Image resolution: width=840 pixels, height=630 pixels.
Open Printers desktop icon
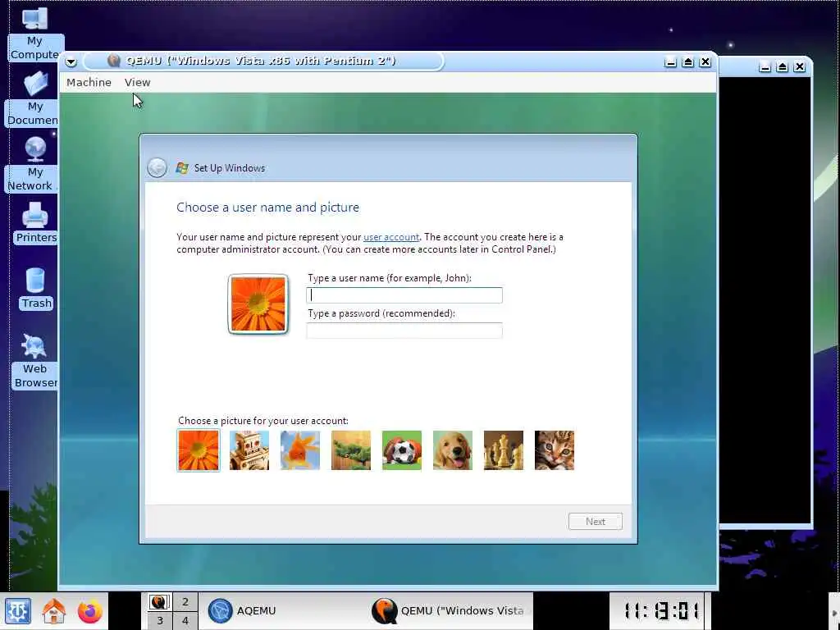coord(35,223)
